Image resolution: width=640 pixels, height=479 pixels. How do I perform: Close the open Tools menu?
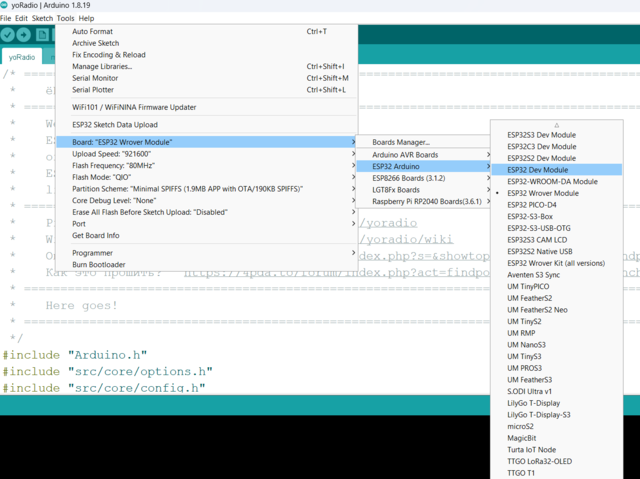pyautogui.click(x=65, y=18)
